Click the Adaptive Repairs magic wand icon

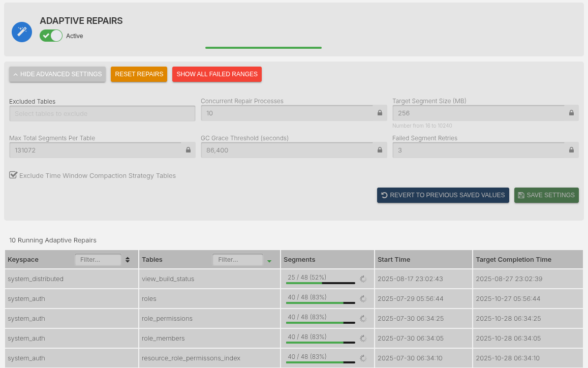pyautogui.click(x=22, y=32)
